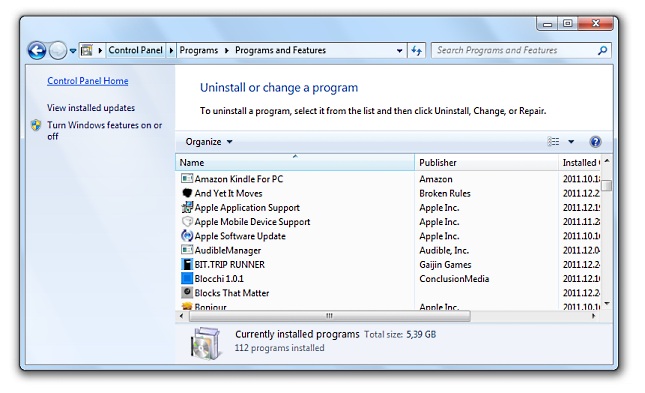Click the vertical scrollbar up arrow

pyautogui.click(x=607, y=161)
